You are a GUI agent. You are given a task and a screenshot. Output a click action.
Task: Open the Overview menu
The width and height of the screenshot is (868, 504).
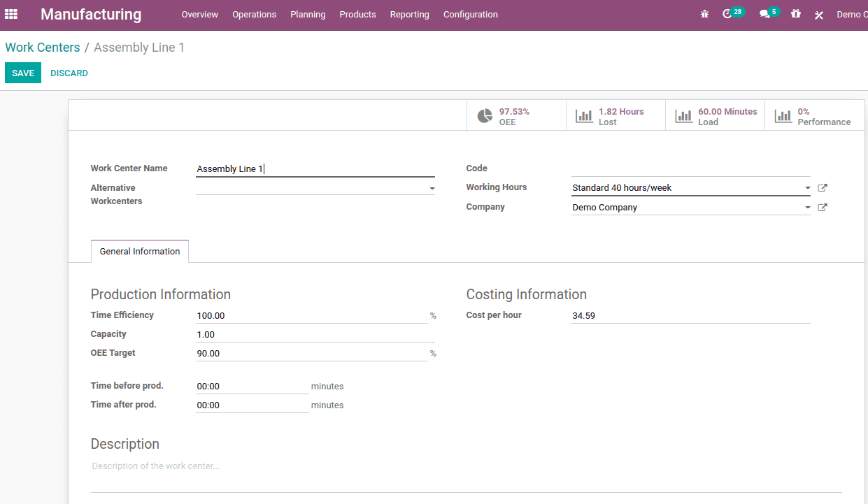pyautogui.click(x=200, y=15)
